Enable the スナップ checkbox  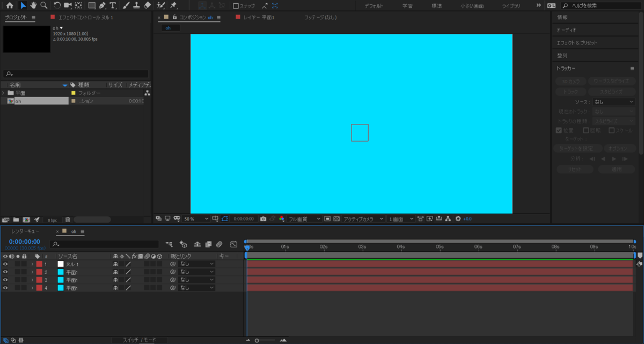(x=236, y=6)
